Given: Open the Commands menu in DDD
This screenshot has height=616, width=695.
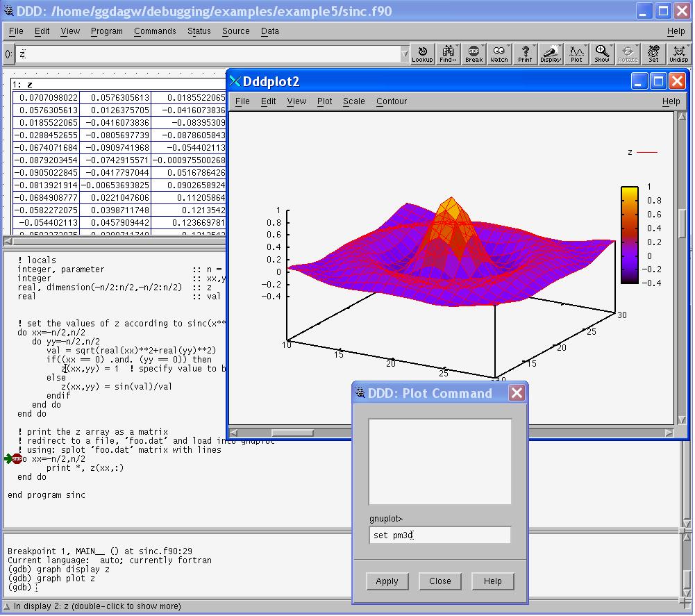Looking at the screenshot, I should [x=155, y=31].
